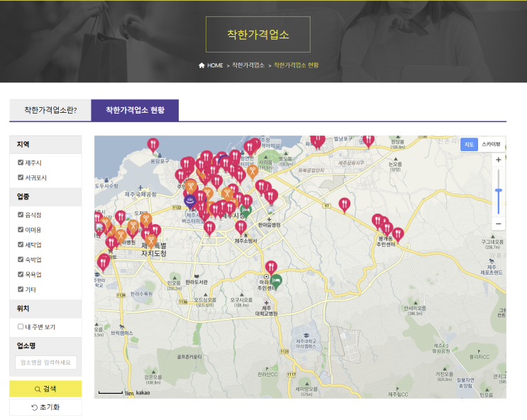527x420 pixels.
Task: Click leftmost restaurant marker of 봉개동 cluster
Action: (377, 221)
